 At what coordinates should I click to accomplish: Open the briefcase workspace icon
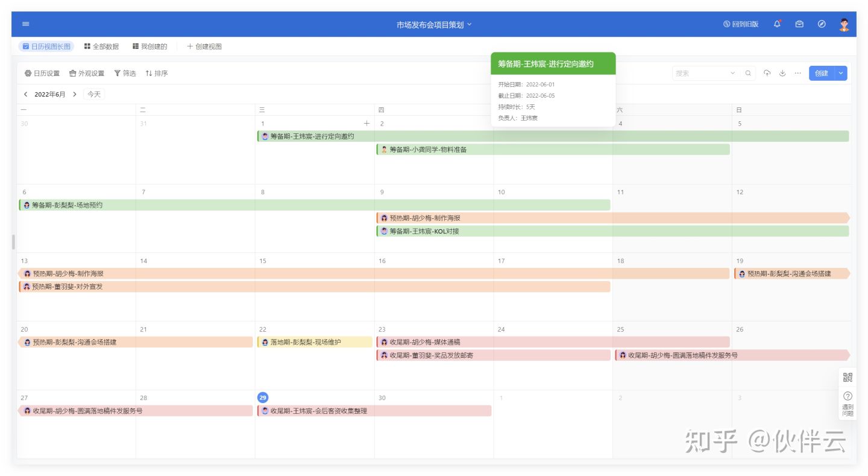pos(799,24)
